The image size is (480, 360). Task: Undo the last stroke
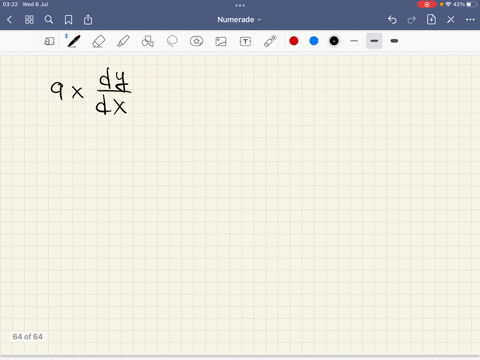(x=392, y=20)
